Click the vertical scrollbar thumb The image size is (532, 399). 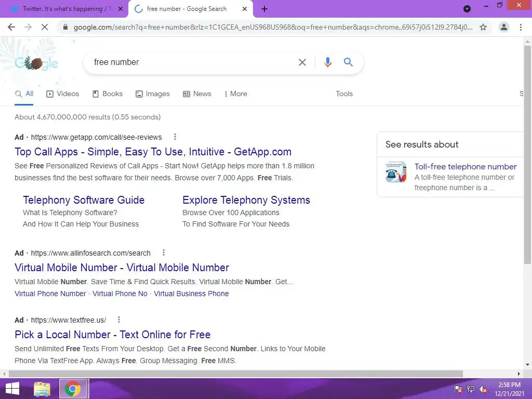(x=527, y=155)
